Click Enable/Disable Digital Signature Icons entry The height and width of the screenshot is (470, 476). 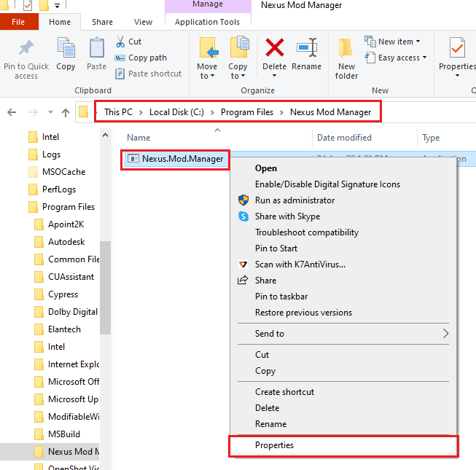pyautogui.click(x=343, y=184)
